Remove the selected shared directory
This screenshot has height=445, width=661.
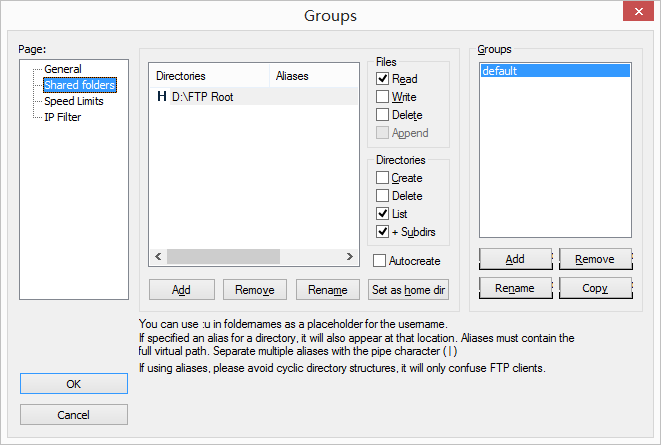tap(255, 290)
